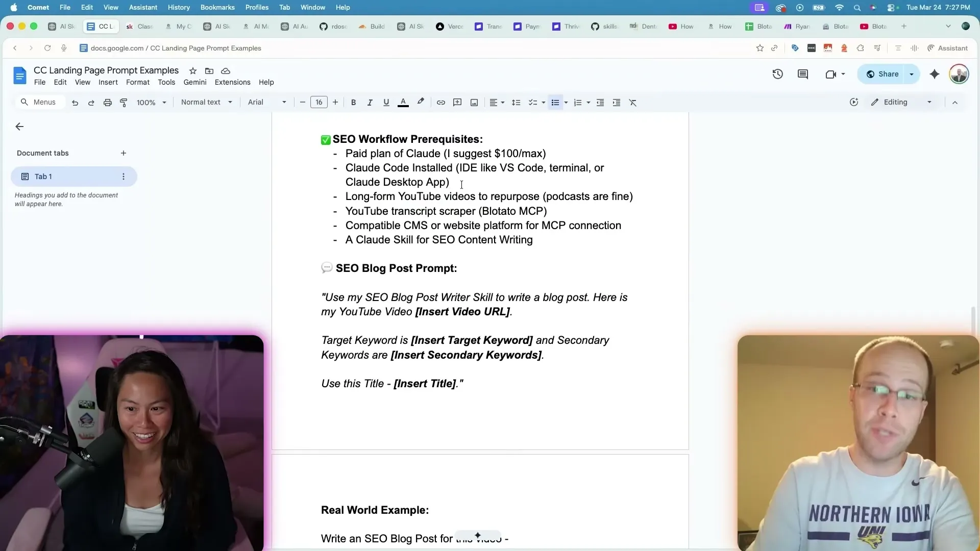Add a new document tab
This screenshot has width=980, height=551.
(124, 153)
